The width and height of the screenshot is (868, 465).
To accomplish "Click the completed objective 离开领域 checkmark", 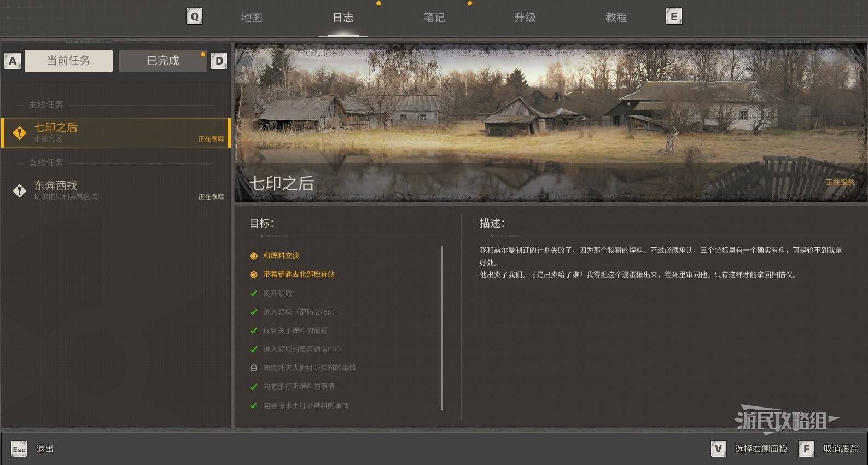I will 254,293.
